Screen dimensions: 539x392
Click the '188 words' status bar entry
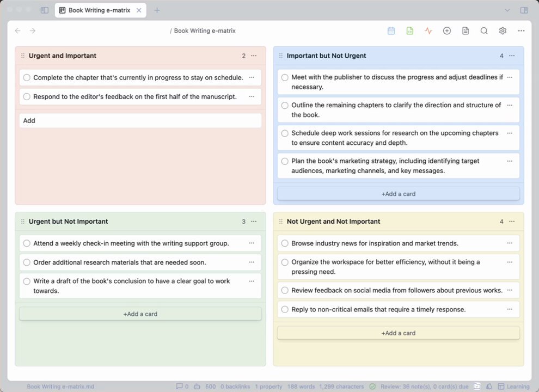(x=301, y=386)
